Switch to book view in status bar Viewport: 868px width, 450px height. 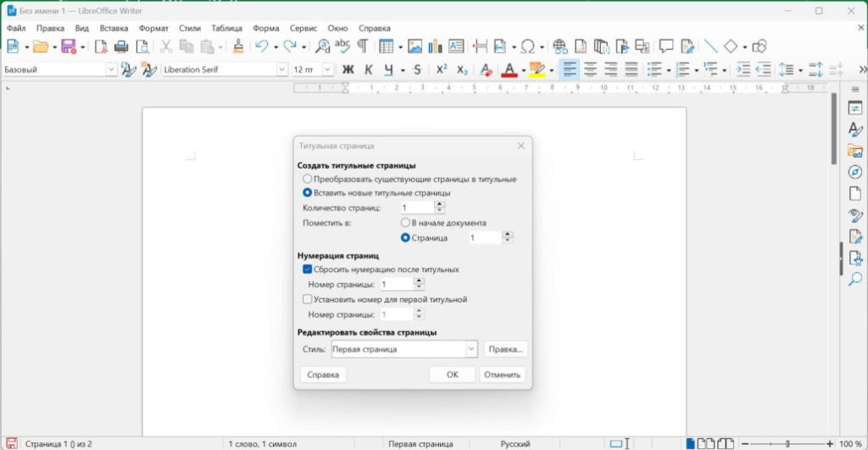pyautogui.click(x=726, y=443)
